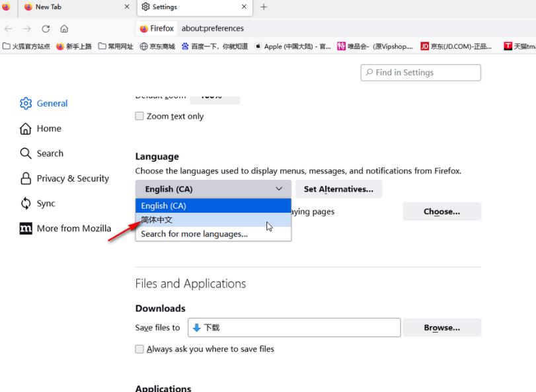
Task: Close the Settings tab
Action: coord(244,7)
